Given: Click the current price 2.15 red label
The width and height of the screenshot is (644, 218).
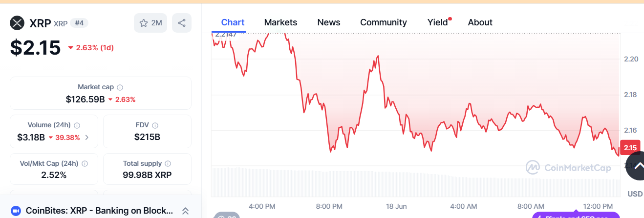Looking at the screenshot, I should point(630,147).
